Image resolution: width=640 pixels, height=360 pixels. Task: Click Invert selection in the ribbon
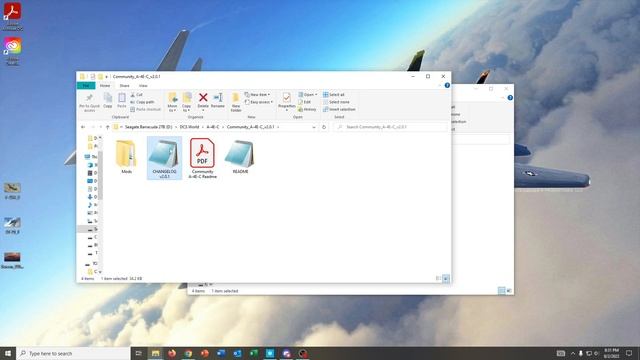pos(339,109)
